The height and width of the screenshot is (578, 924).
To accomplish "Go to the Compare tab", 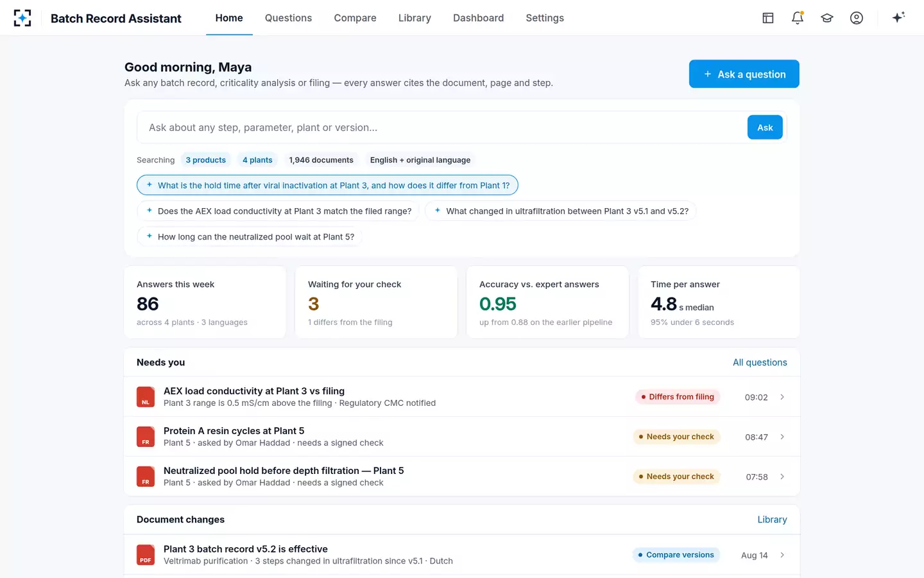I will (355, 18).
